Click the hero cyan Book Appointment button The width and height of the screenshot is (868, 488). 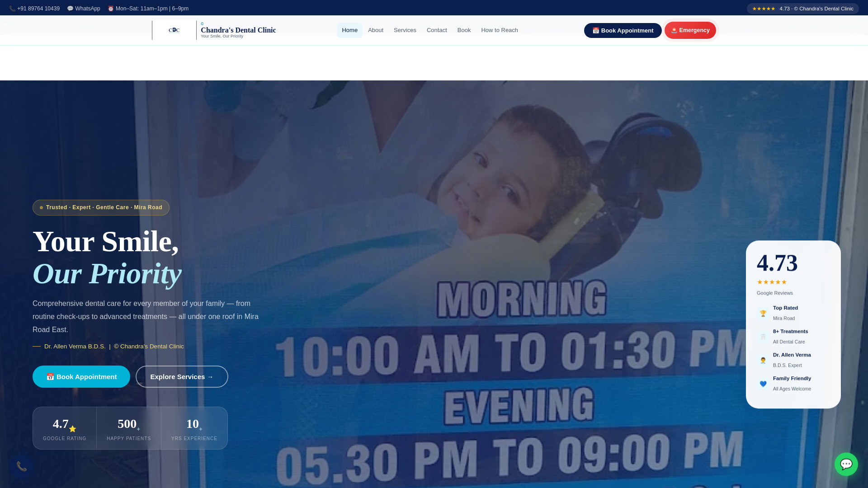click(81, 376)
